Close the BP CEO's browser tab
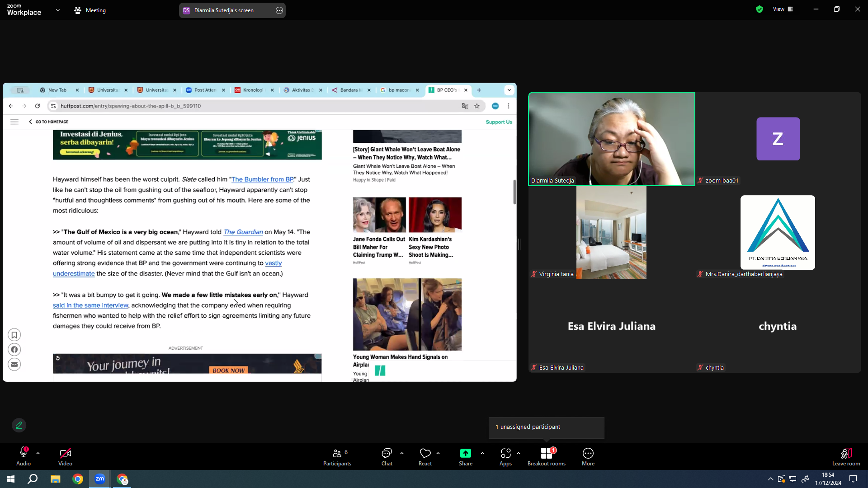Image resolution: width=868 pixels, height=488 pixels. pyautogui.click(x=466, y=90)
